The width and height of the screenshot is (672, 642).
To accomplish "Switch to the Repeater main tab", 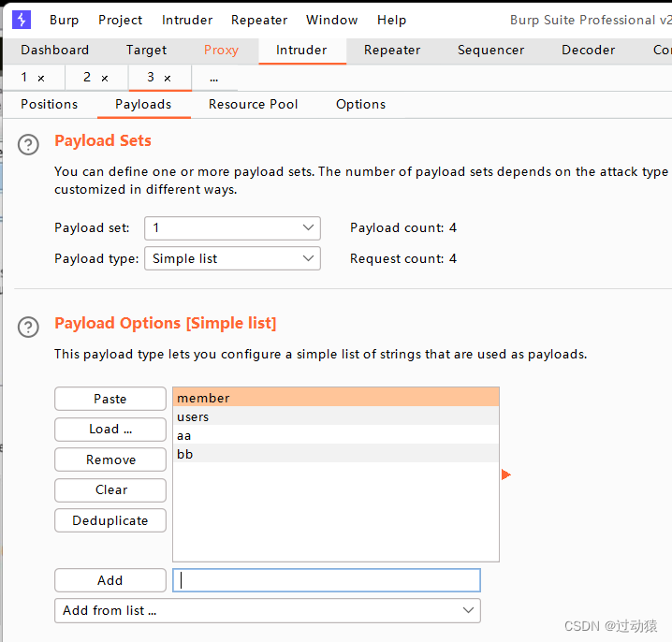I will coord(392,50).
